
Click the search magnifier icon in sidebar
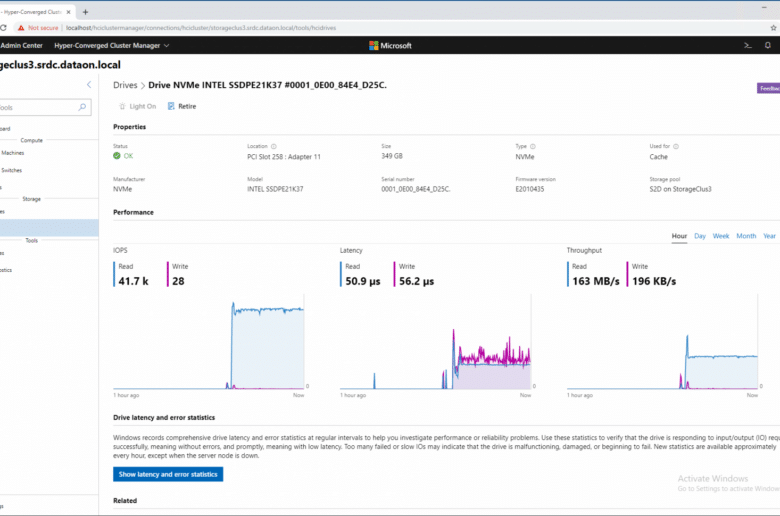(83, 107)
